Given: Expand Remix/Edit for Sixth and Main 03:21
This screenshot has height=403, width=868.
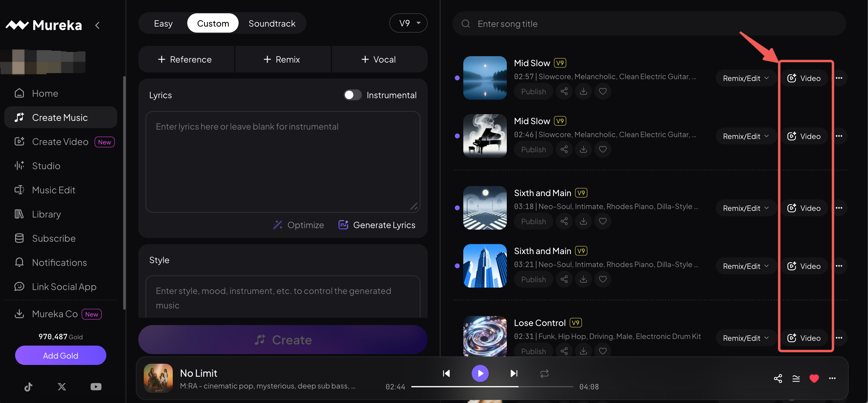Looking at the screenshot, I should click(x=746, y=266).
